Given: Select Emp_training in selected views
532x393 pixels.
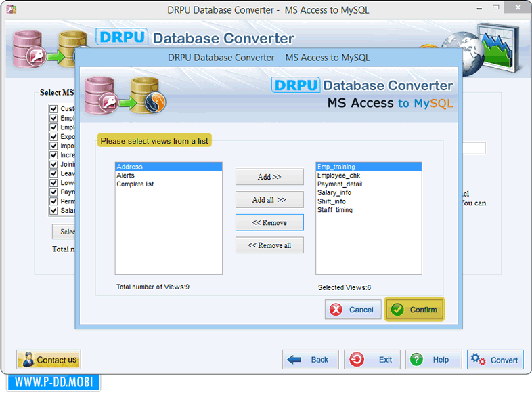Looking at the screenshot, I should (x=368, y=167).
